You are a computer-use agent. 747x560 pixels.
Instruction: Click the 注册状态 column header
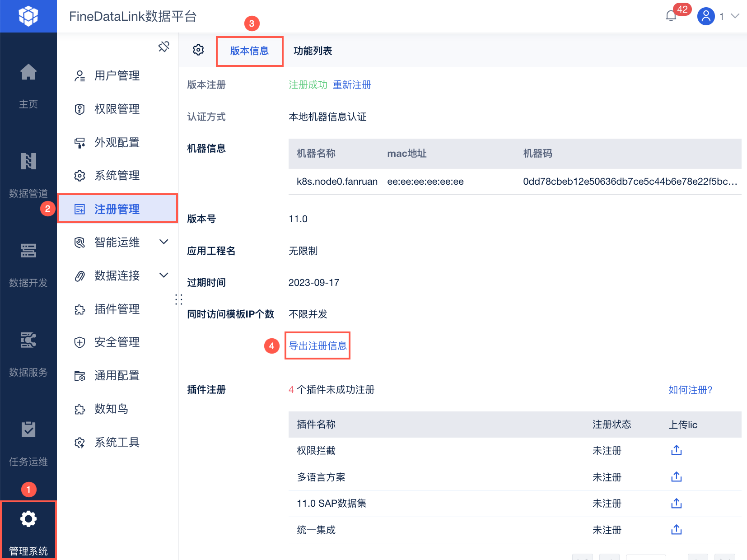[x=612, y=425]
